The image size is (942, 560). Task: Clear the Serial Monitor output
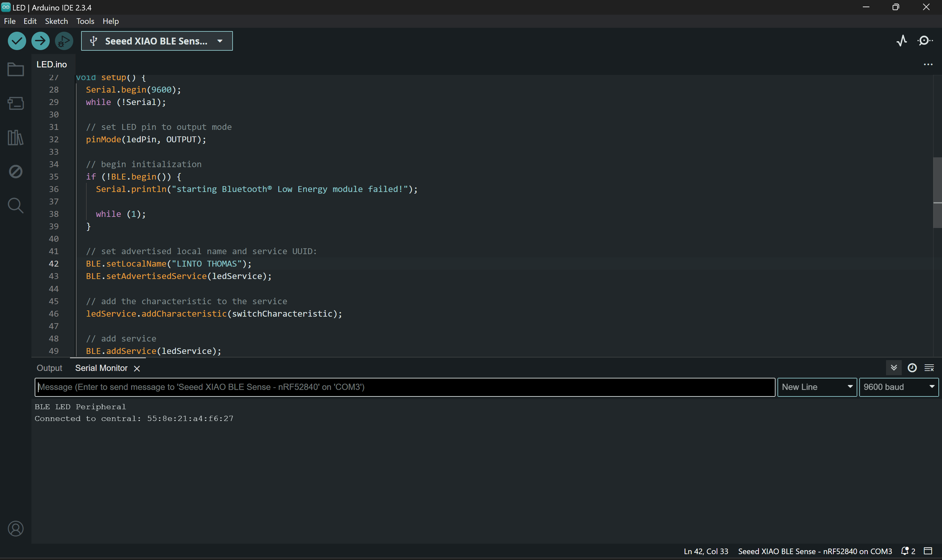point(929,368)
